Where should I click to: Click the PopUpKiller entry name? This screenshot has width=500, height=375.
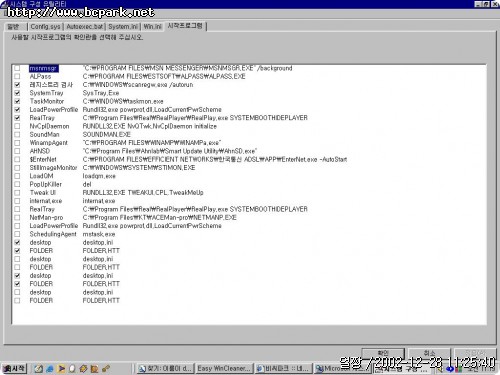(45, 184)
